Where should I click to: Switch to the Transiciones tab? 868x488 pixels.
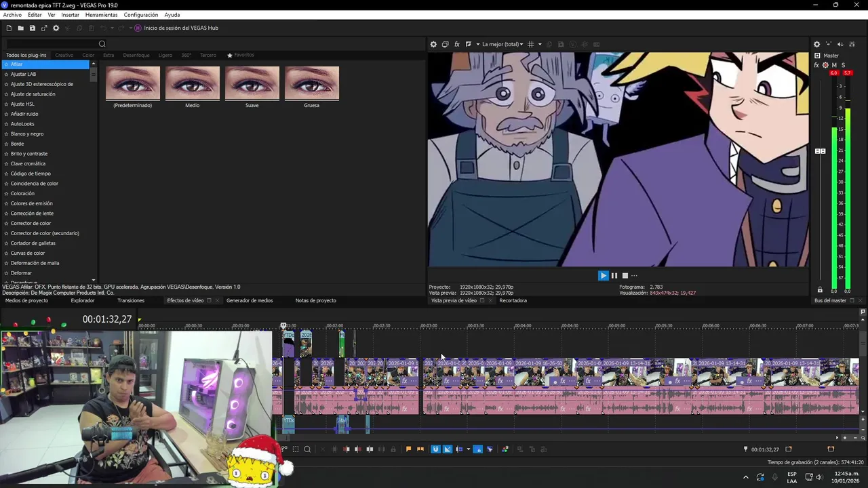(131, 300)
